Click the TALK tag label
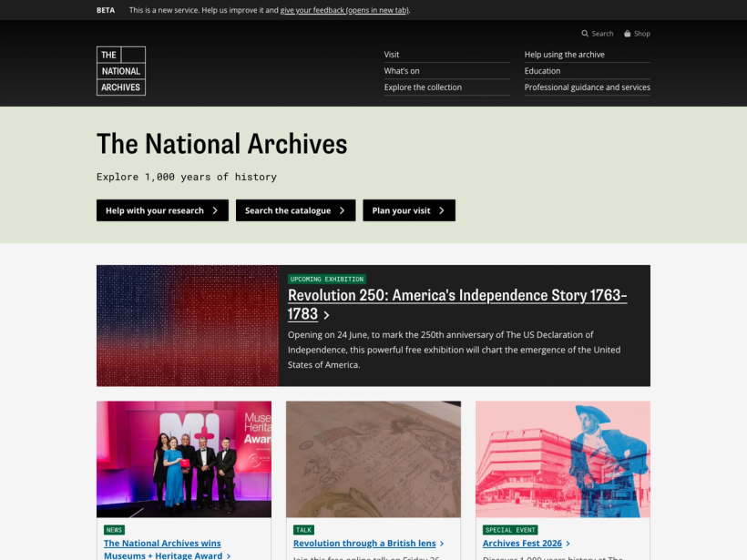 [303, 530]
